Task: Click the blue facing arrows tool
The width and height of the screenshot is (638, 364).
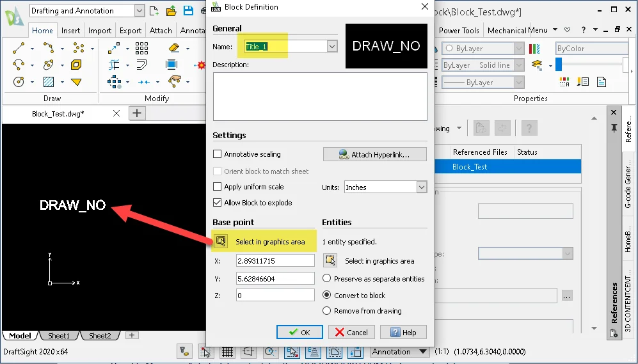Action: pyautogui.click(x=143, y=82)
